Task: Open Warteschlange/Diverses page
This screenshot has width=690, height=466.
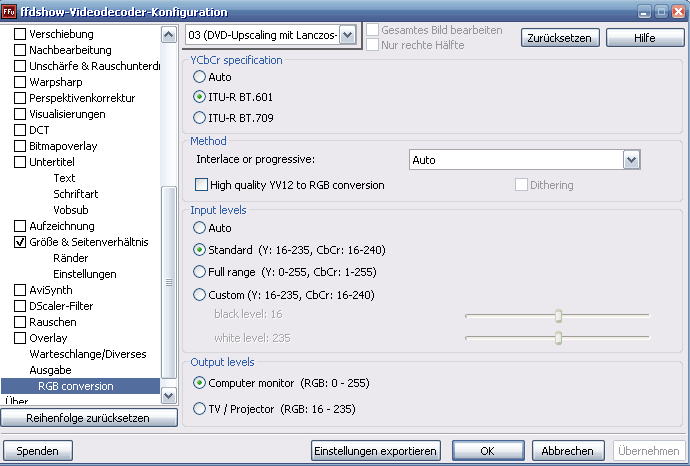Action: point(88,354)
